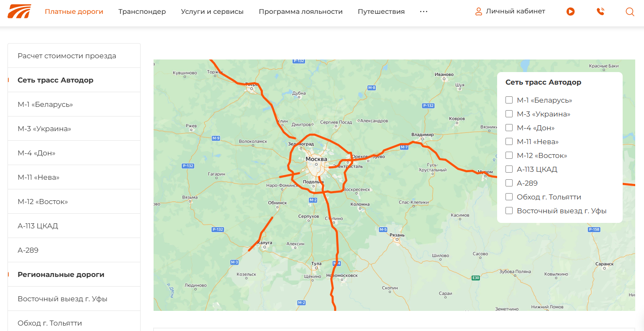The height and width of the screenshot is (331, 644).
Task: Click Ковров town label on map
Action: click(x=457, y=119)
